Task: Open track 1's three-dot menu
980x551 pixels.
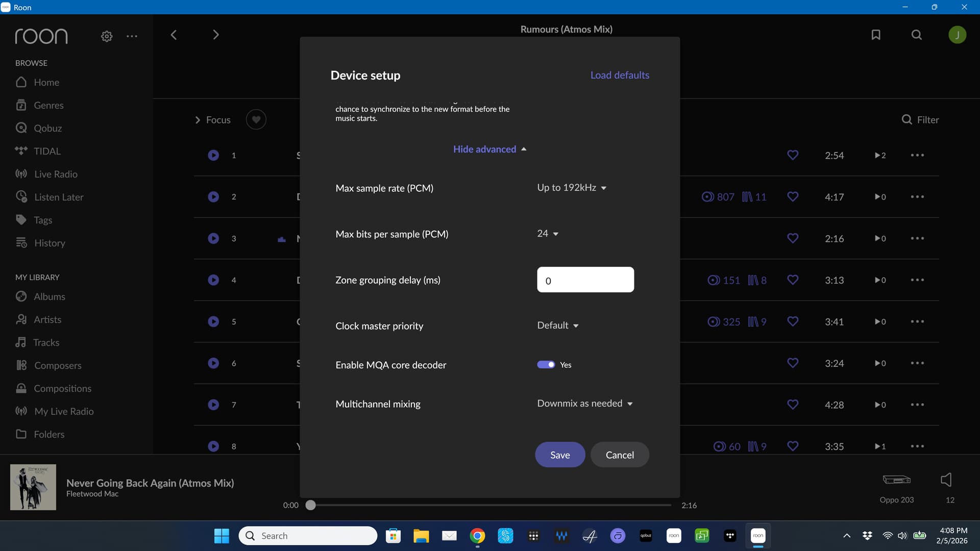Action: tap(917, 155)
